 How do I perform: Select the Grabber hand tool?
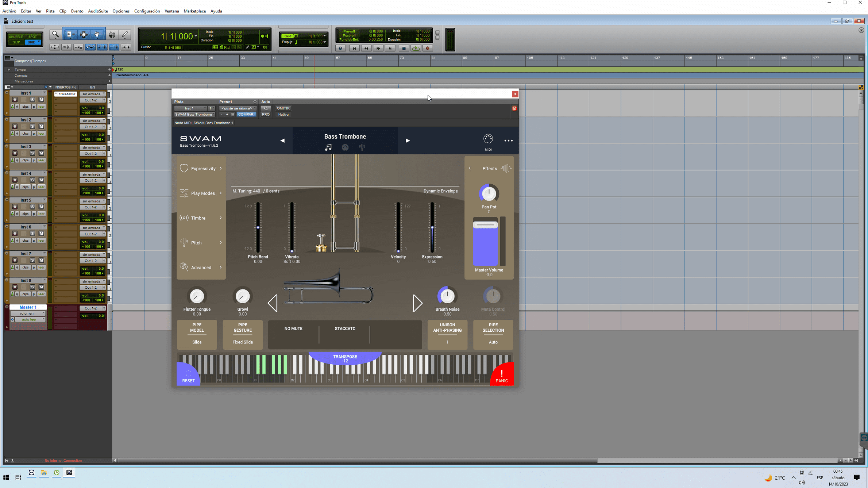tap(97, 34)
